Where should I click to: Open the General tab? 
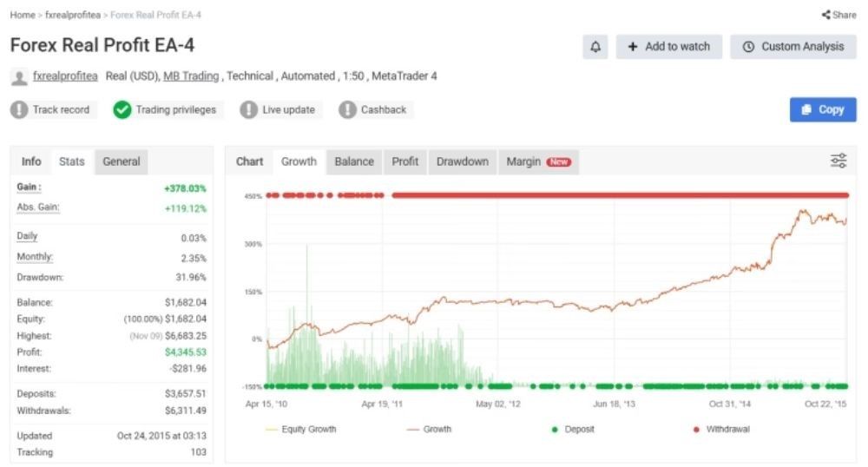coord(122,161)
